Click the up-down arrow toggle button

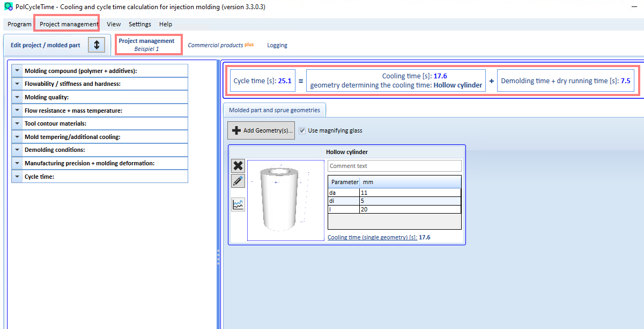coord(97,45)
